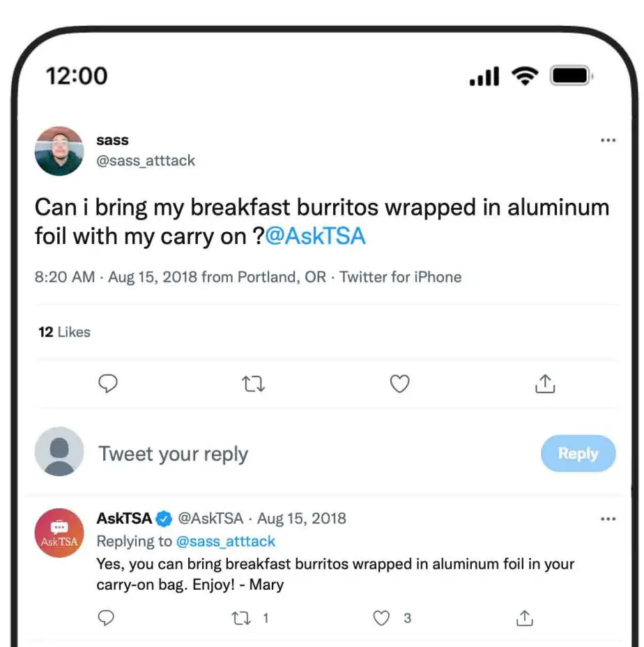Share the AskTSA reply tweet
The image size is (644, 647).
coord(524,618)
